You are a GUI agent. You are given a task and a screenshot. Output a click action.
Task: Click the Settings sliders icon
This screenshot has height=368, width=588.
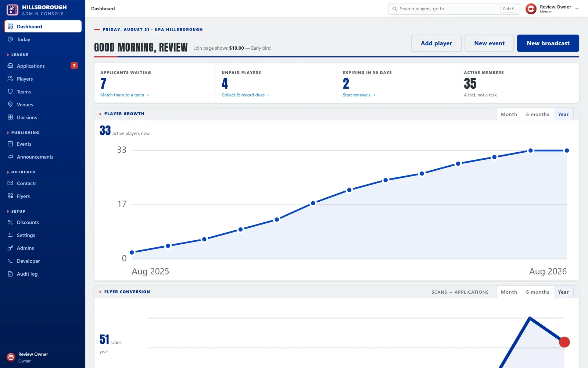coord(10,235)
